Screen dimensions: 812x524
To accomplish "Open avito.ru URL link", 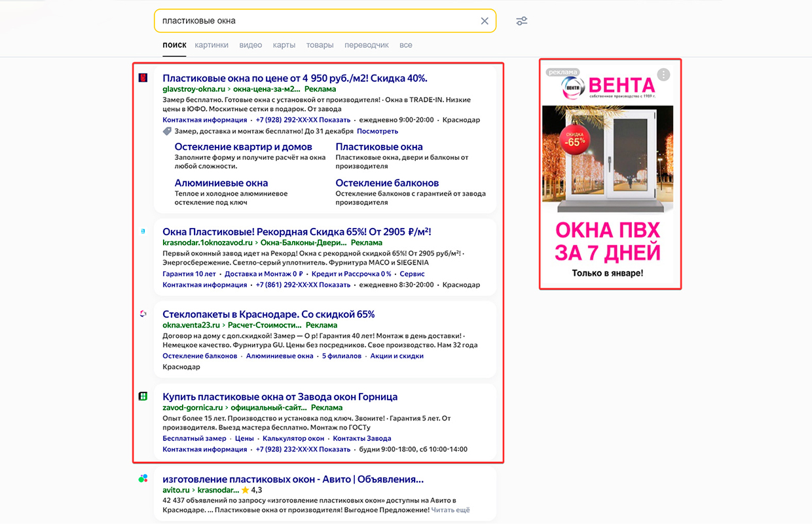I will [x=176, y=490].
